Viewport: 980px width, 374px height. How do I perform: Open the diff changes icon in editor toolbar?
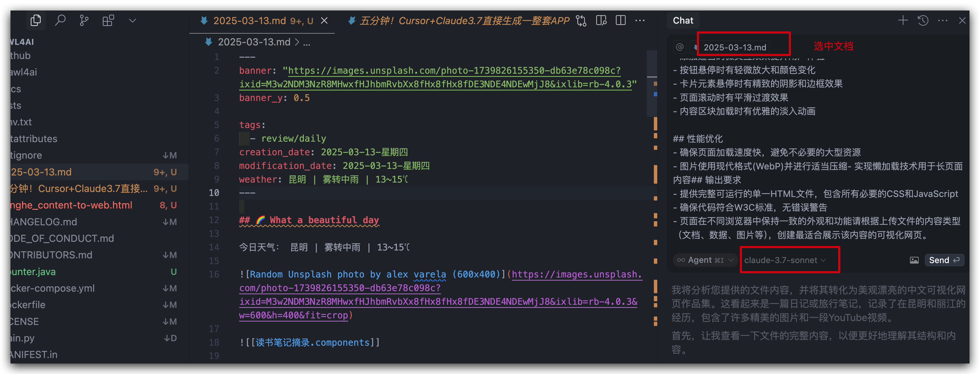(x=581, y=20)
